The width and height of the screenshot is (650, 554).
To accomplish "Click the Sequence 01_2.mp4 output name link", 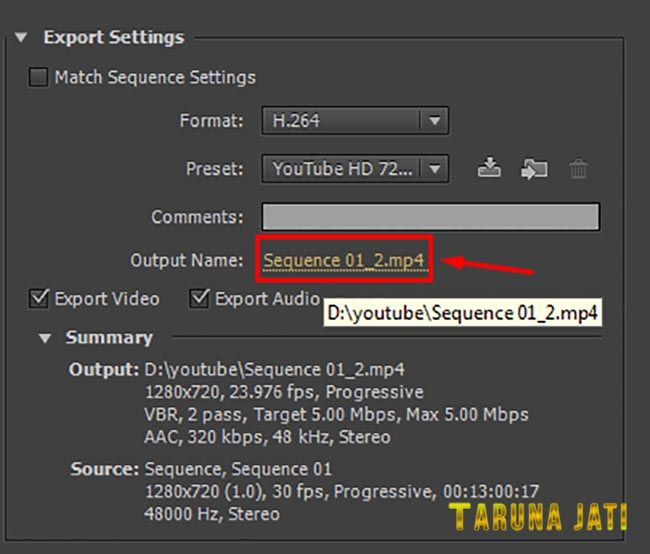I will tap(344, 260).
